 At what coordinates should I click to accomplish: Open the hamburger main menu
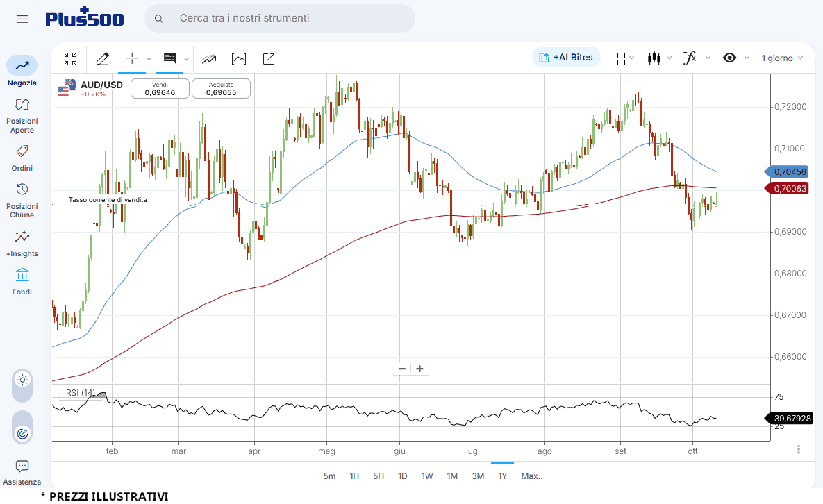pos(22,19)
